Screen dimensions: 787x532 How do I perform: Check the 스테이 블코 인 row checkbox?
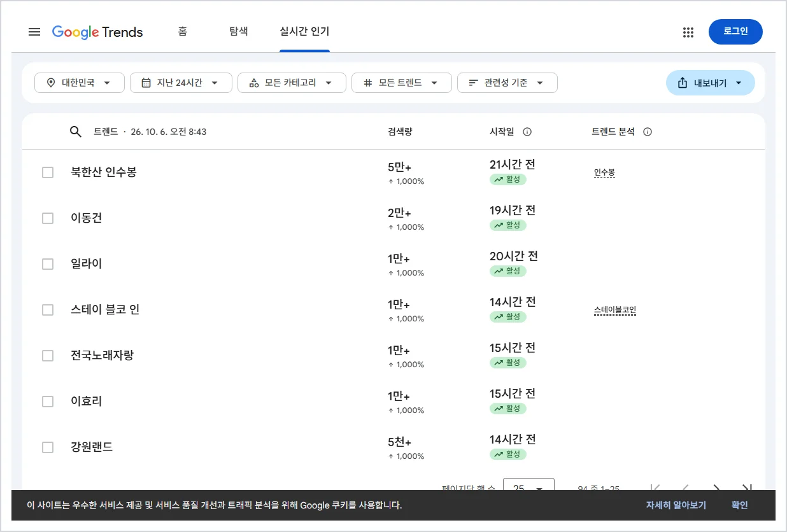click(48, 310)
